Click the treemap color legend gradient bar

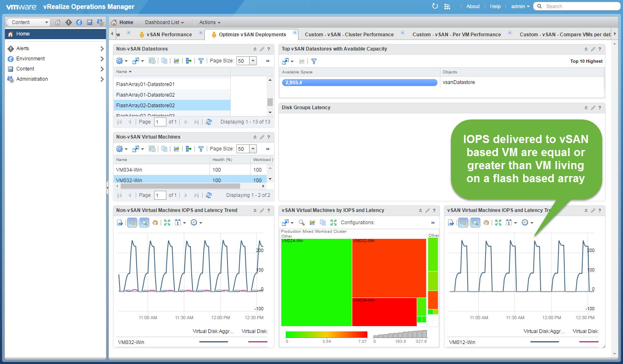326,335
